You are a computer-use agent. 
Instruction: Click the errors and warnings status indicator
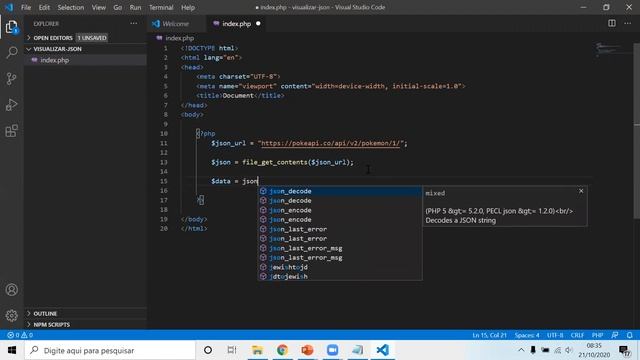pos(20,335)
